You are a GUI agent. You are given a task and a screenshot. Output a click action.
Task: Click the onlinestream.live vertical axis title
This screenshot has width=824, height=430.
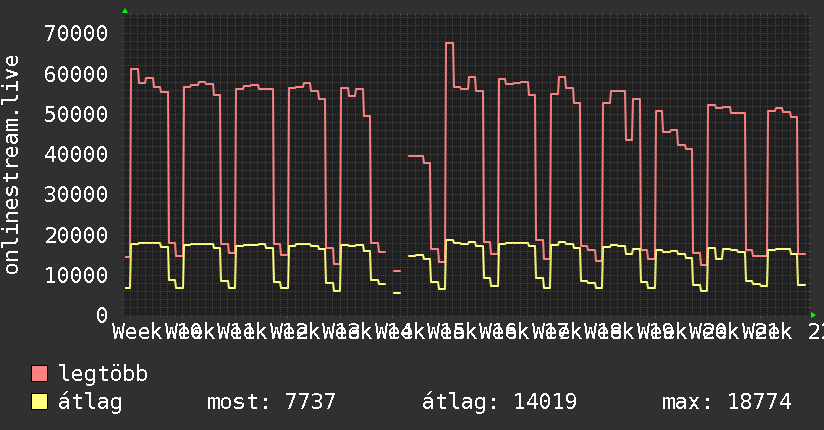(12, 165)
